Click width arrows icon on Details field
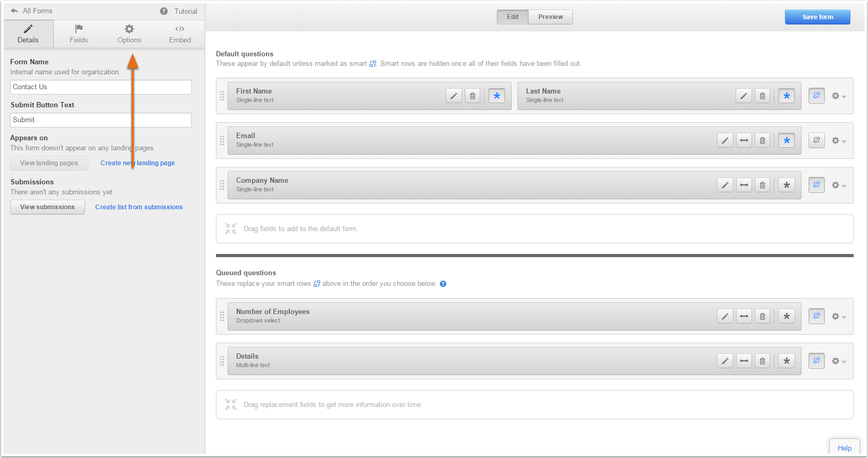The image size is (868, 458). pos(744,361)
